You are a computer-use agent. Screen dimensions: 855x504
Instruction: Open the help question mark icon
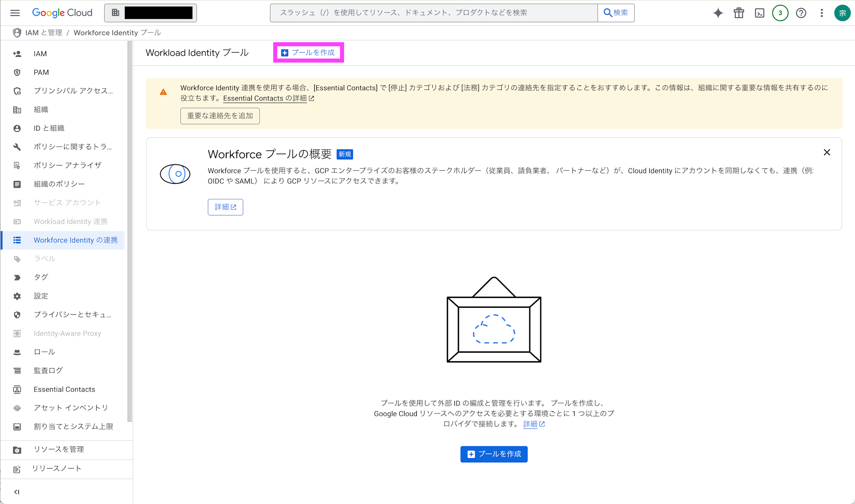click(x=801, y=13)
